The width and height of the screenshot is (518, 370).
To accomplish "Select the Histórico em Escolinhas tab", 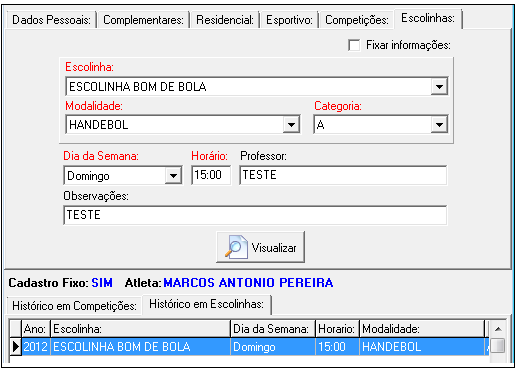I will coord(207,304).
